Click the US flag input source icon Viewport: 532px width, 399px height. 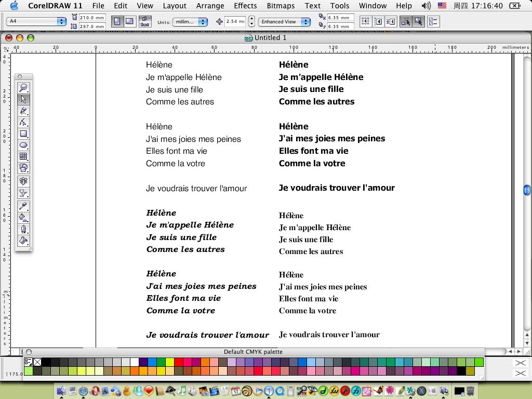442,5
